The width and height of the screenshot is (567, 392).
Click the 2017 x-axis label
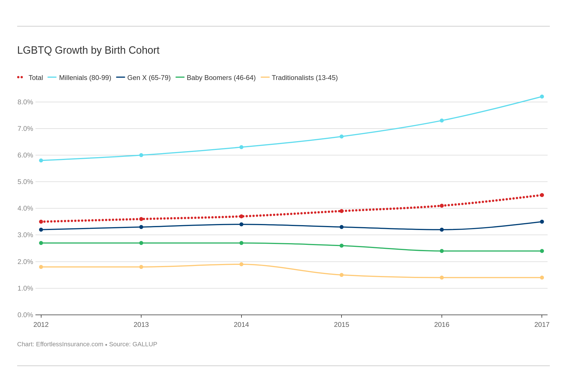point(542,325)
